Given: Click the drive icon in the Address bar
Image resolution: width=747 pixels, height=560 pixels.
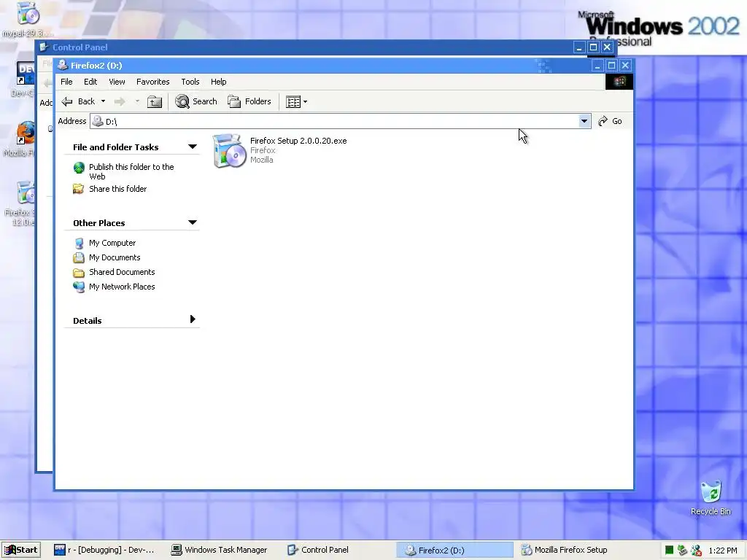Looking at the screenshot, I should tap(98, 121).
